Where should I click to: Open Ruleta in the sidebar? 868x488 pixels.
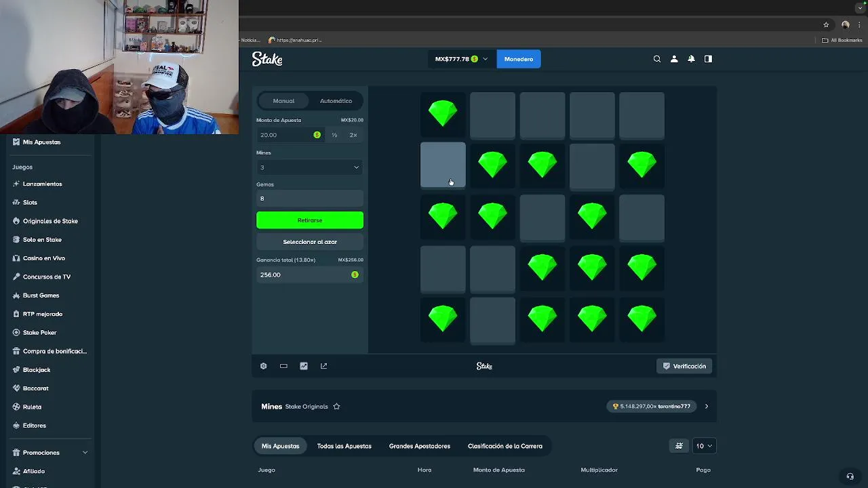coord(32,407)
